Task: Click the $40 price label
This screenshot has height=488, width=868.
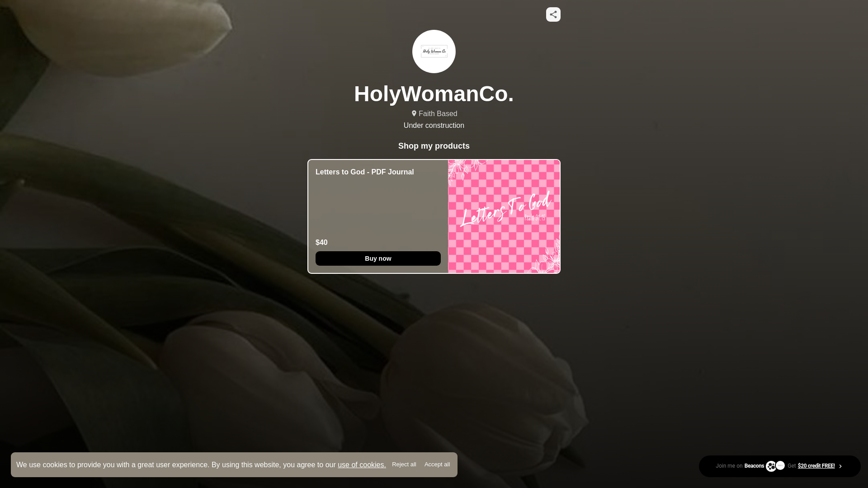Action: pos(321,243)
